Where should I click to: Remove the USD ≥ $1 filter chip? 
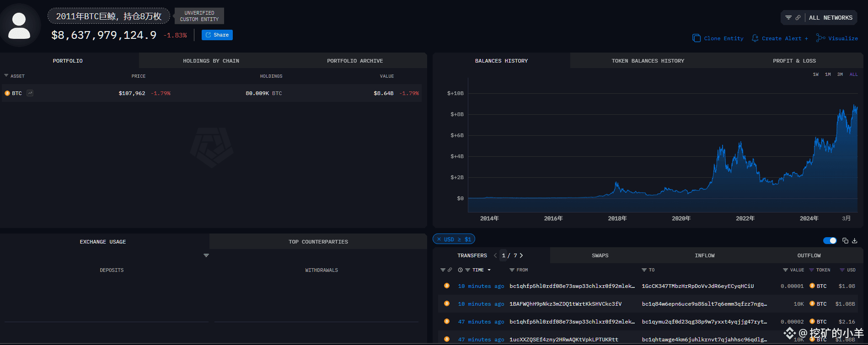tap(439, 239)
